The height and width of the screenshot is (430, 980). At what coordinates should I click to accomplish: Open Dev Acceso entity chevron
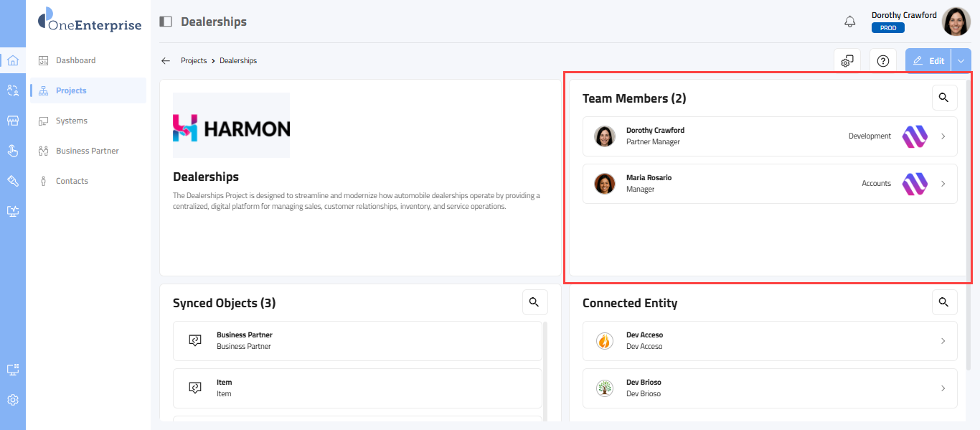coord(943,341)
